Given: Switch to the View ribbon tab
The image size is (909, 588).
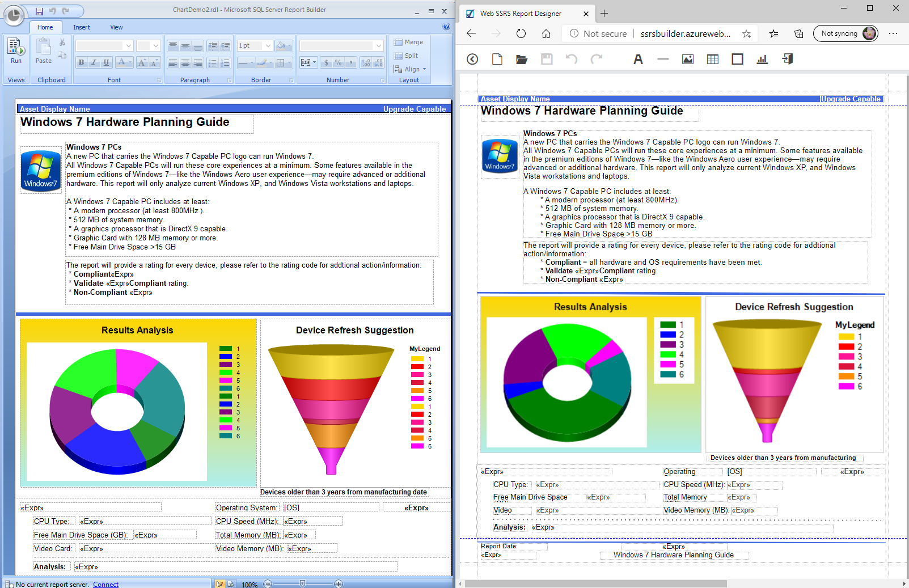Looking at the screenshot, I should 116,27.
